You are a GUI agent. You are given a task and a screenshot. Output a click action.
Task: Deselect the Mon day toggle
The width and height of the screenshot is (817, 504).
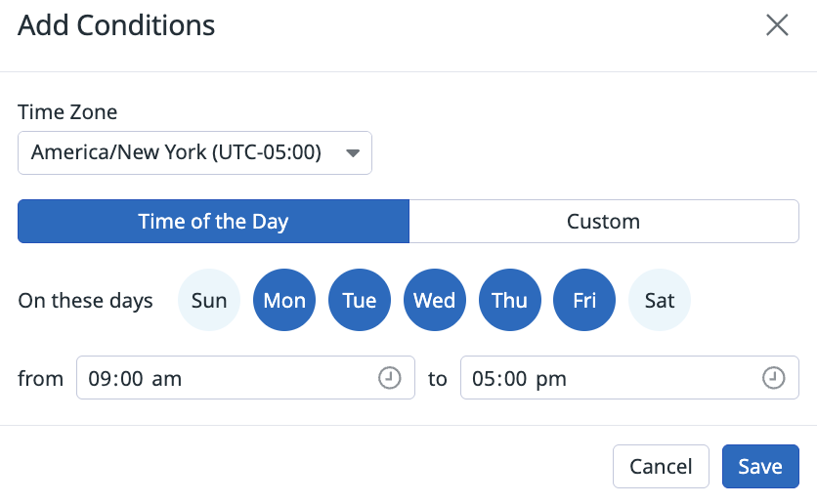tap(284, 301)
